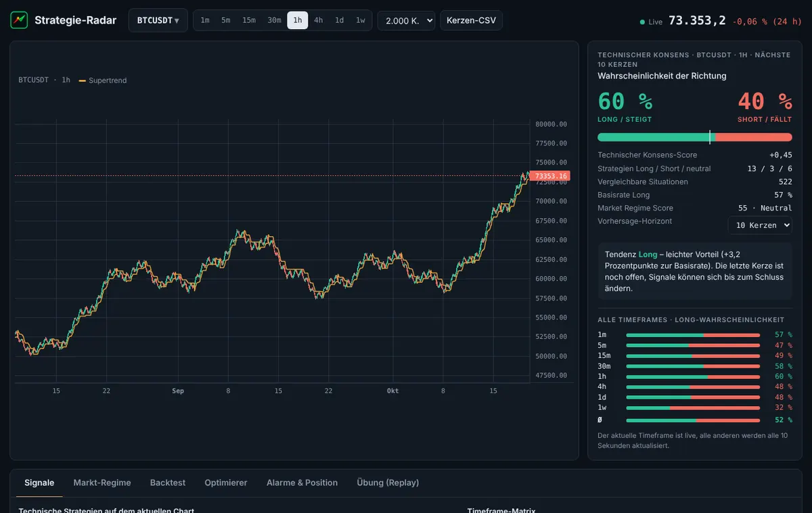Download candles with Kerzen-CSV button
Image resolution: width=812 pixels, height=513 pixels.
coord(471,20)
